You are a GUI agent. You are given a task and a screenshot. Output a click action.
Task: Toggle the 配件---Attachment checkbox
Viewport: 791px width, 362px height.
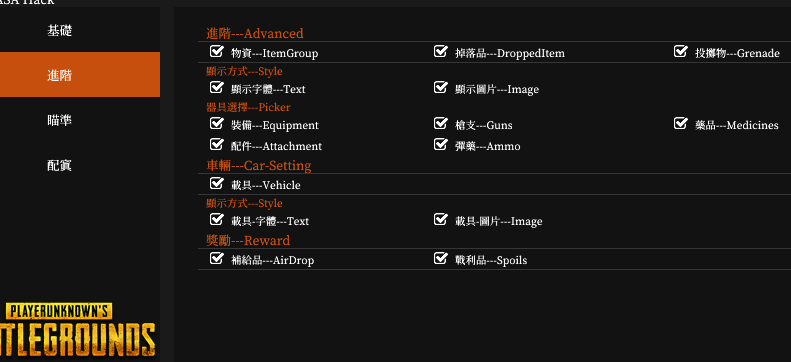click(x=216, y=145)
